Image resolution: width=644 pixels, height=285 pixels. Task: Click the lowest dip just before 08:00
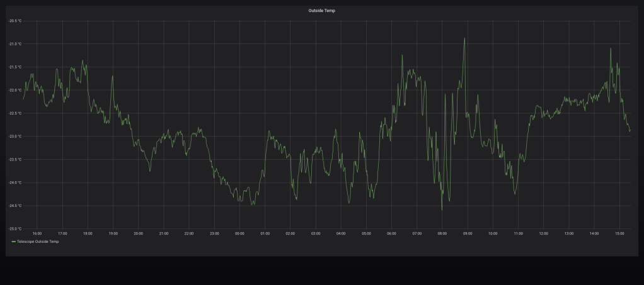point(442,209)
